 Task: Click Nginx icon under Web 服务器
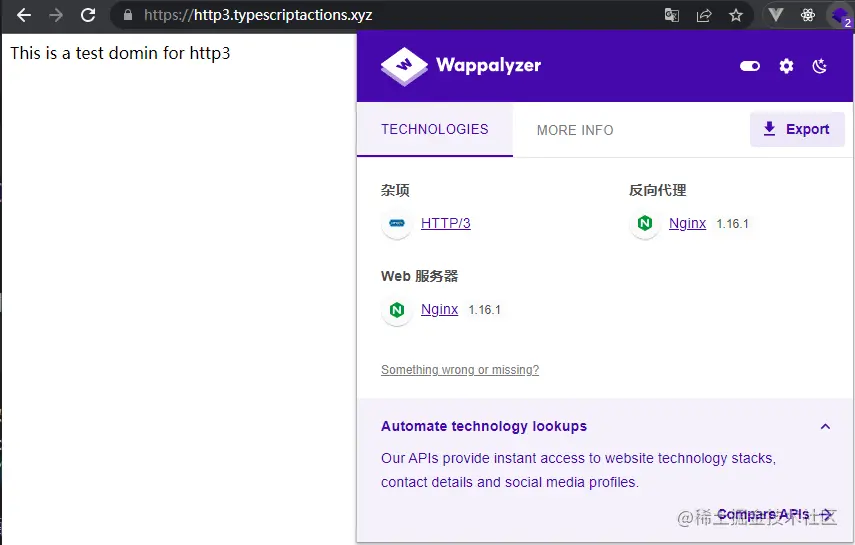pos(397,310)
